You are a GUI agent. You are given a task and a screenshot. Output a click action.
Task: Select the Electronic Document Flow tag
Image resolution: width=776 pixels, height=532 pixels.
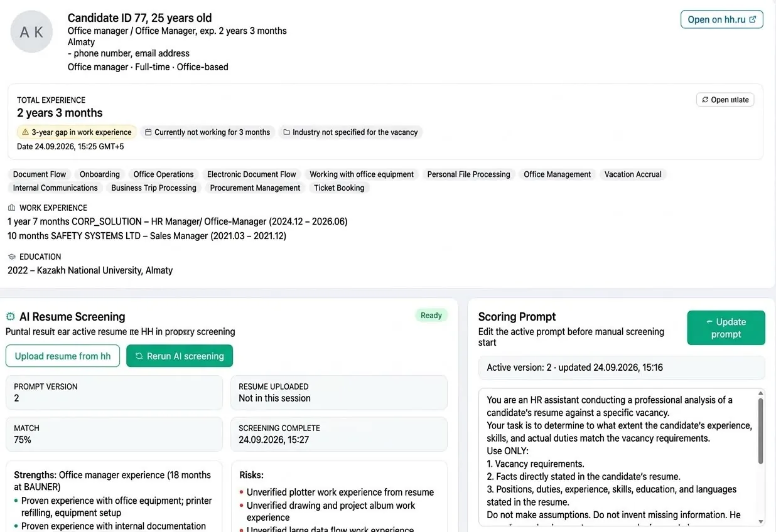point(252,174)
